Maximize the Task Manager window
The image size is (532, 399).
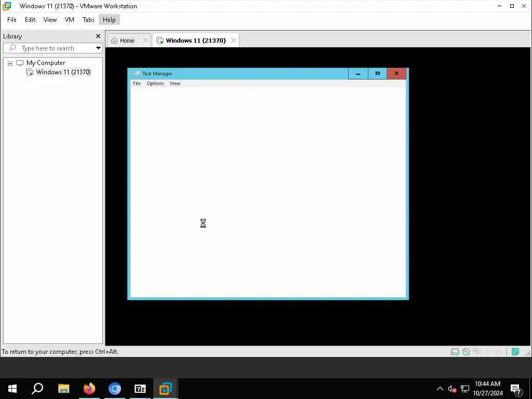pyautogui.click(x=377, y=74)
